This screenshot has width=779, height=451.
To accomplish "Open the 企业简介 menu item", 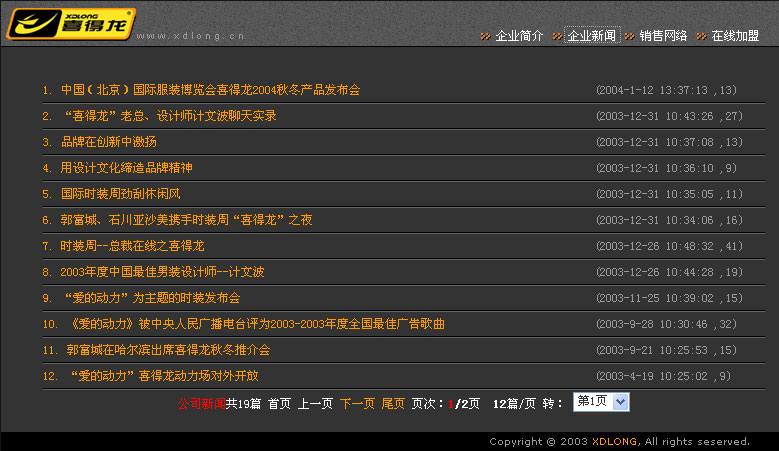I will [x=519, y=36].
